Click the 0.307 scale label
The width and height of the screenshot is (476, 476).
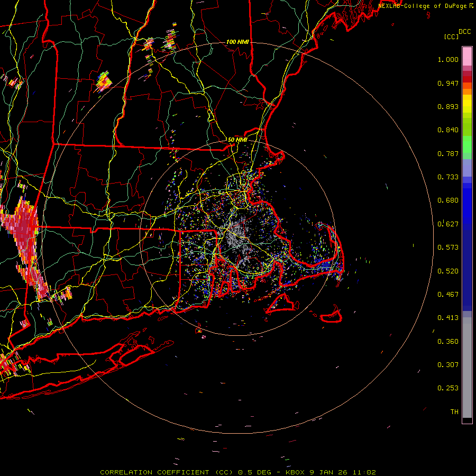[448, 365]
